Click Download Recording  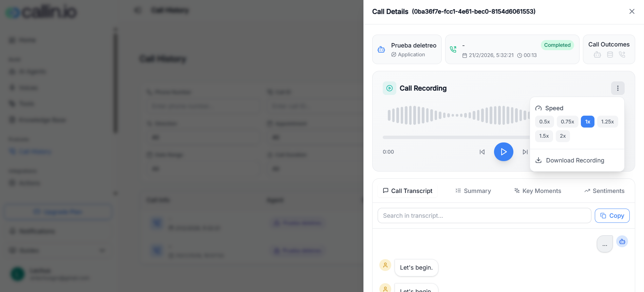click(574, 160)
